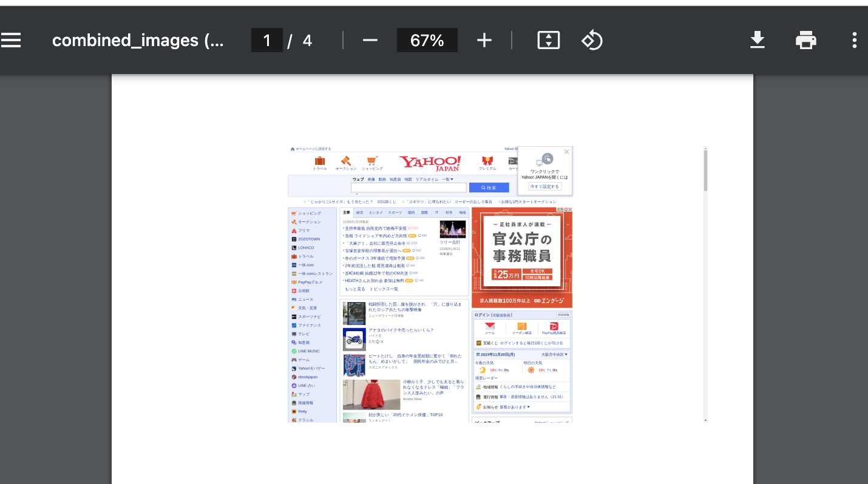Screen dimensions: 868x484
Task: Expand the お知らせ 新着があります dropdown
Action: [515, 407]
